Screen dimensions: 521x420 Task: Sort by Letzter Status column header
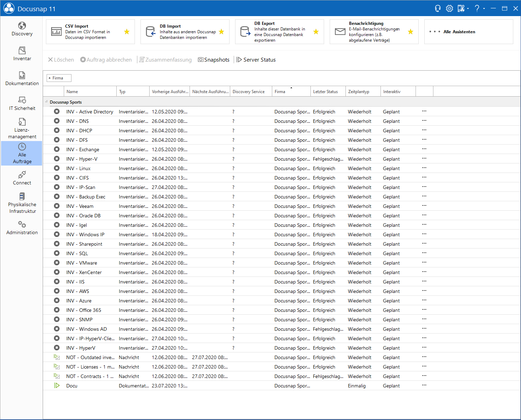pyautogui.click(x=328, y=92)
